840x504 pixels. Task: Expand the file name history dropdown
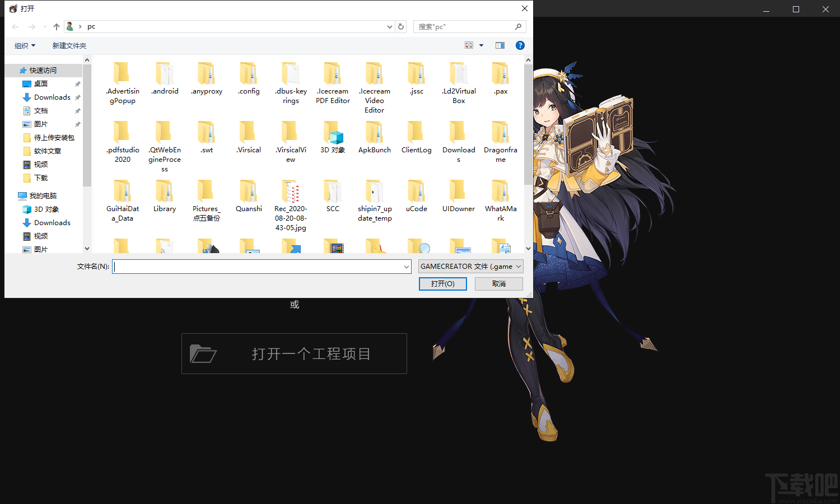(407, 267)
